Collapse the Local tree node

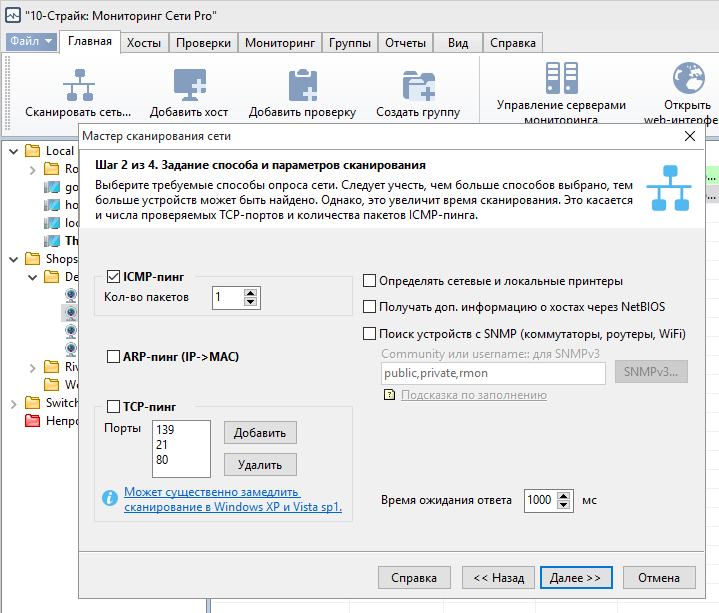(14, 151)
